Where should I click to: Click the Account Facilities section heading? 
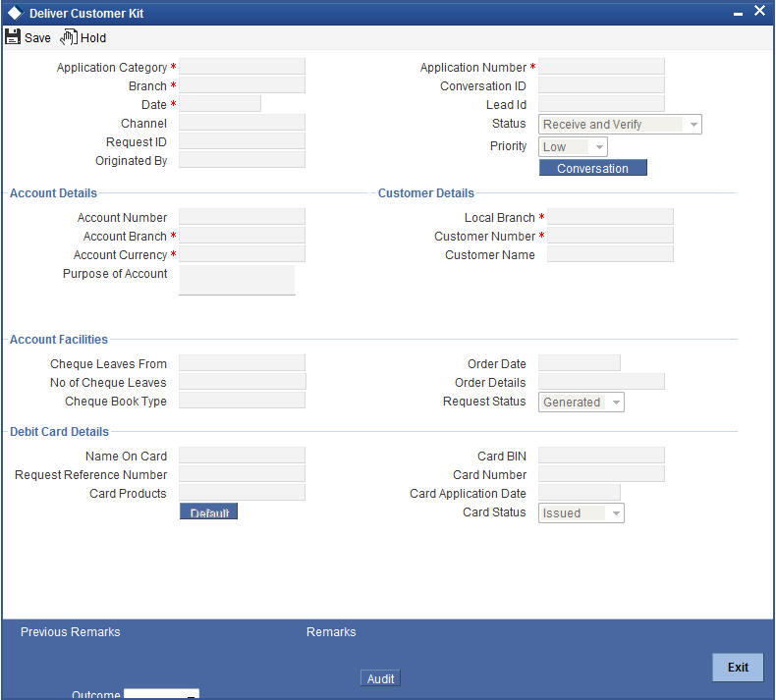[59, 340]
